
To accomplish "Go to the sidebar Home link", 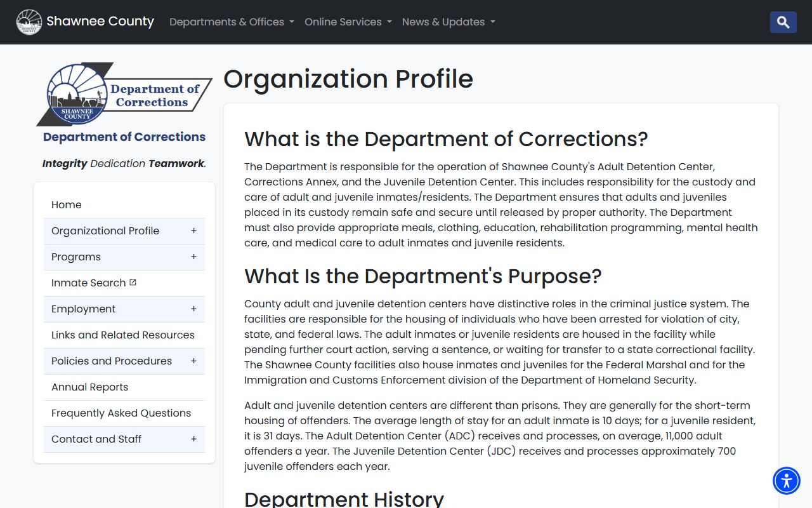I will [x=124, y=205].
